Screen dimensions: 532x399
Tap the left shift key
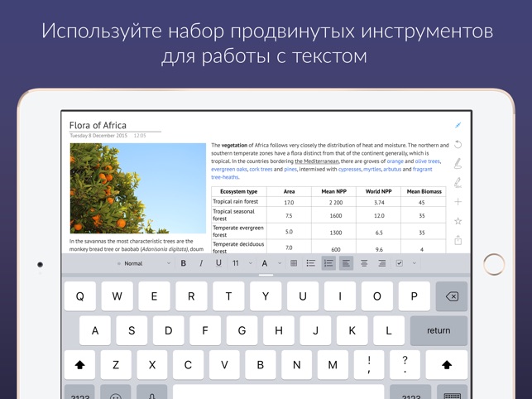(79, 365)
